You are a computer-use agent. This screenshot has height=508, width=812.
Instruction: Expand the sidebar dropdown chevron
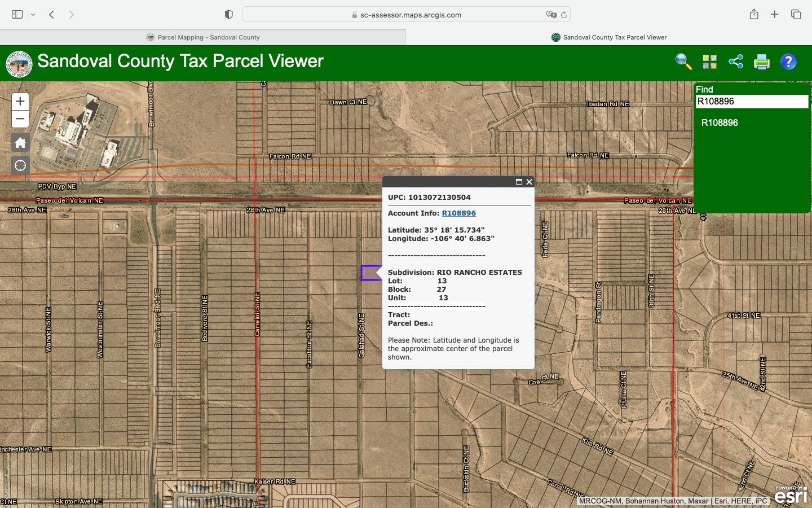[x=33, y=15]
